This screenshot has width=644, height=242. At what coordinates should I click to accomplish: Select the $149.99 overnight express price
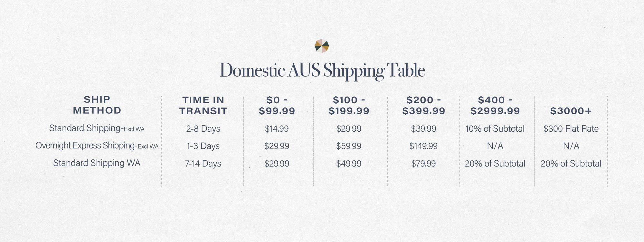(423, 146)
